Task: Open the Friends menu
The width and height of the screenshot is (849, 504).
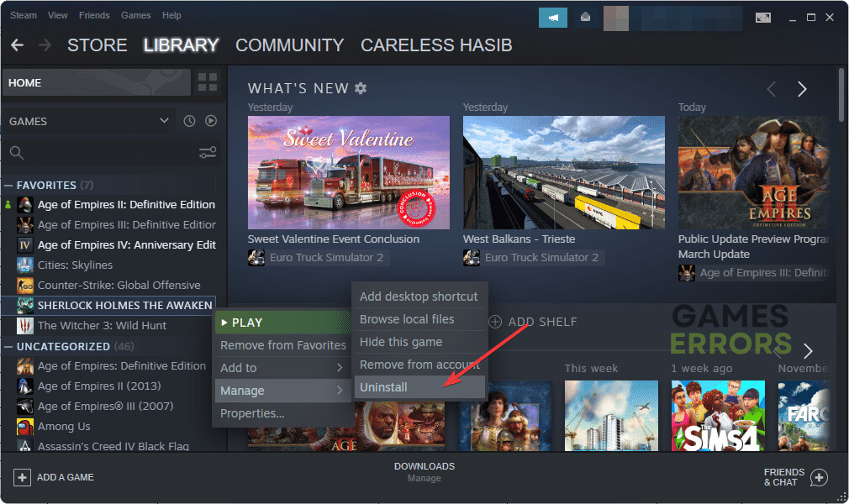Action: point(94,15)
